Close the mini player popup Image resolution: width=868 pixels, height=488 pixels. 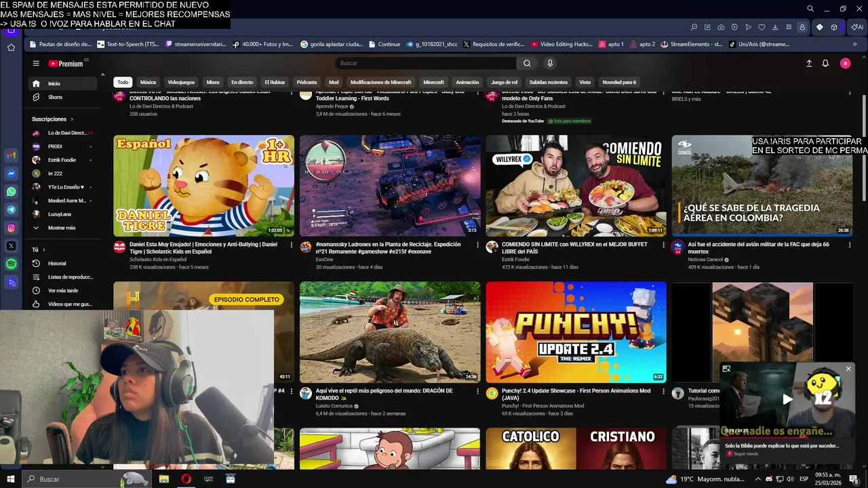[848, 369]
